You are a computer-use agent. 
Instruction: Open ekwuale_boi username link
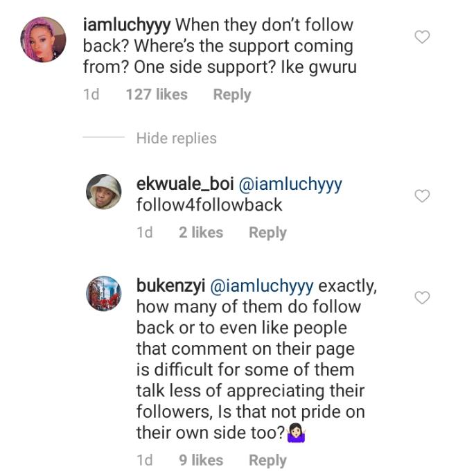(x=184, y=185)
